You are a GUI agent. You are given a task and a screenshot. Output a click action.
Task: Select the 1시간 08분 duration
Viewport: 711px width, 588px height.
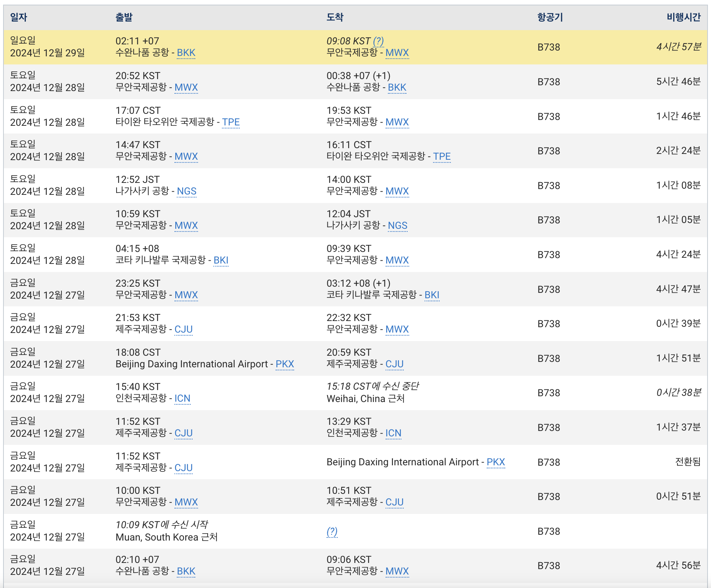(x=679, y=186)
